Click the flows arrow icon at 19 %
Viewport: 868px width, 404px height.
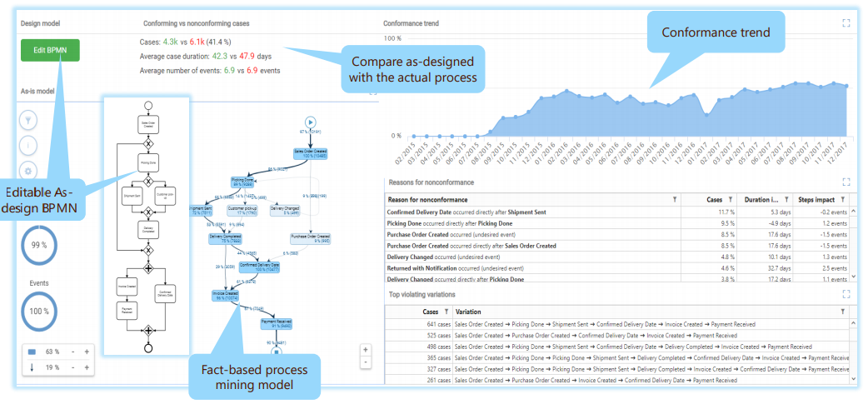[x=32, y=367]
